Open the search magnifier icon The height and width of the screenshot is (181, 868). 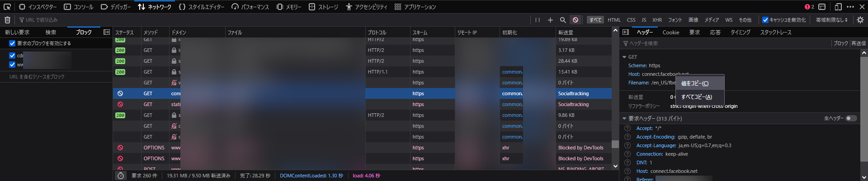tap(563, 20)
